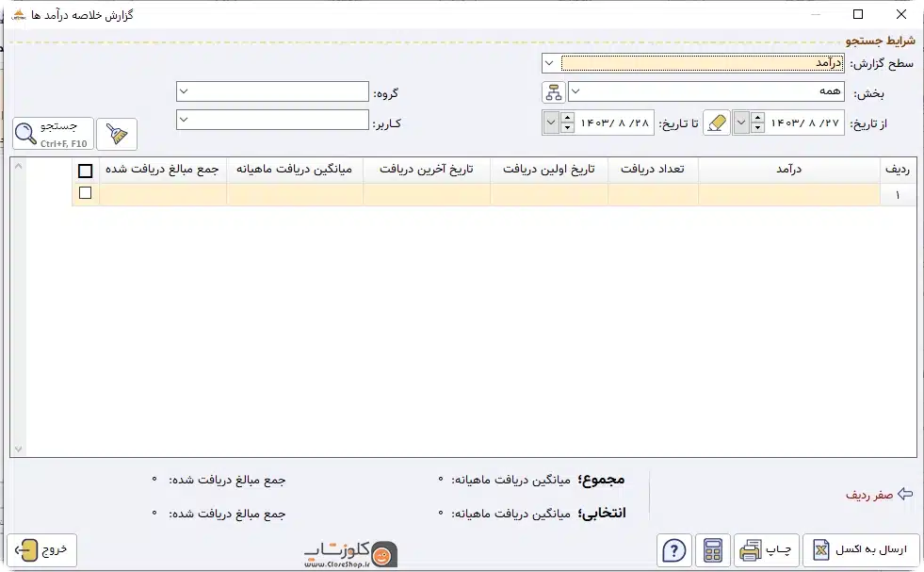Tick the select-all checkbox in table header
Screen dimensions: 924x572
[x=86, y=171]
